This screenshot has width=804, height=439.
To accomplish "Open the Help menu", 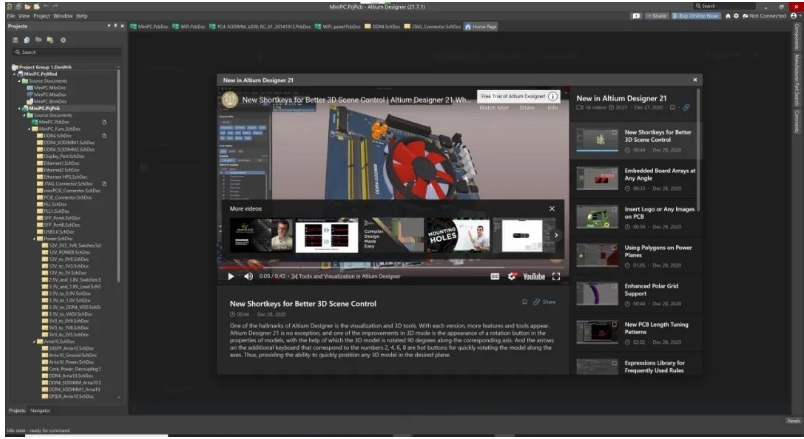I will pos(82,16).
